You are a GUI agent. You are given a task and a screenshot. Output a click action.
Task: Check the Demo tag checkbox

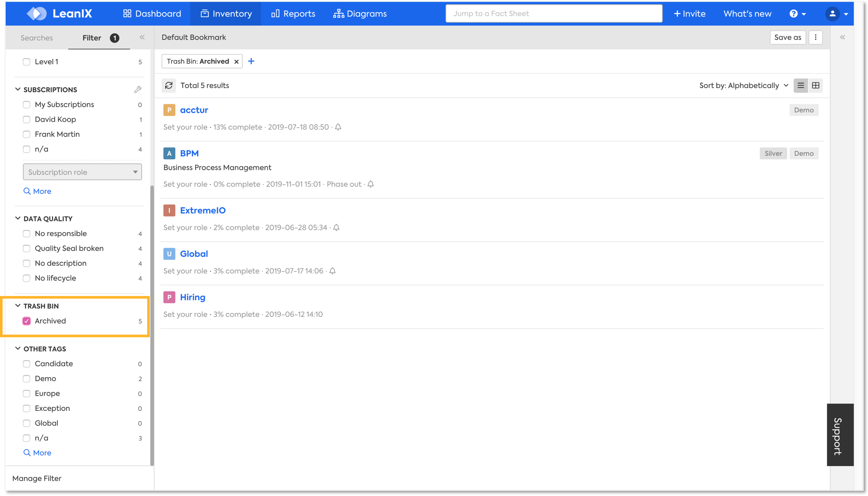click(26, 379)
